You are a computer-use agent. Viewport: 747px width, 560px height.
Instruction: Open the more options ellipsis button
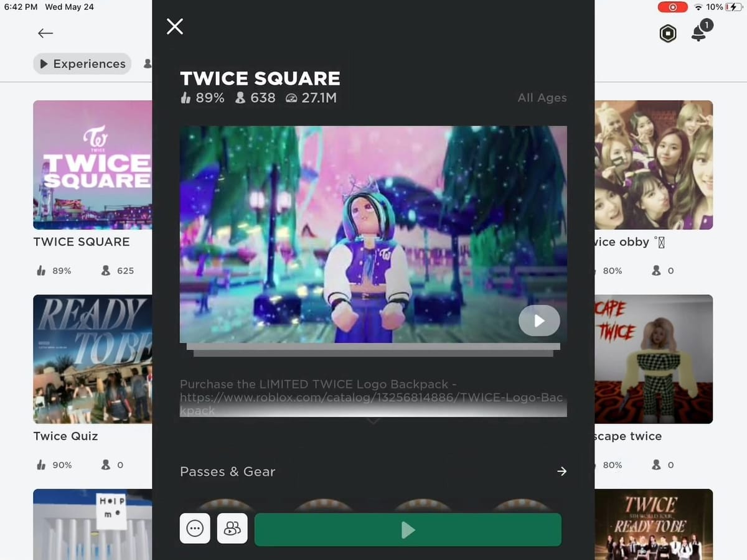point(195,529)
